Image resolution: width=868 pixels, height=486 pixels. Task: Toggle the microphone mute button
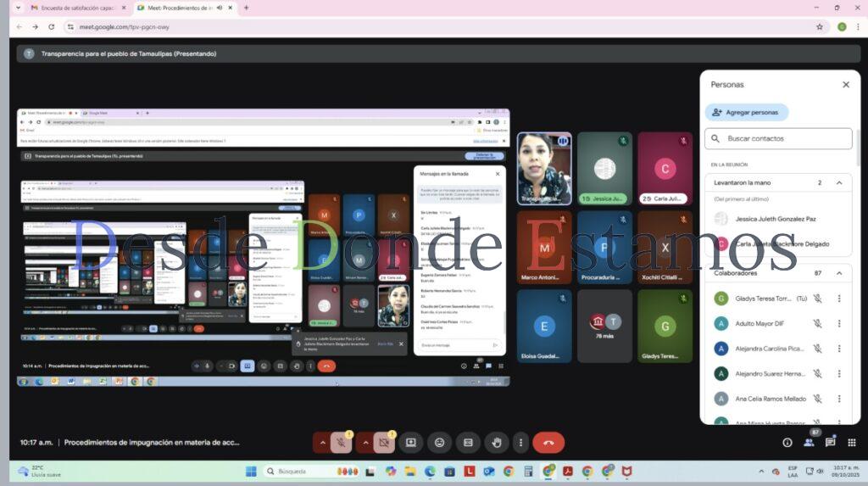pos(341,442)
